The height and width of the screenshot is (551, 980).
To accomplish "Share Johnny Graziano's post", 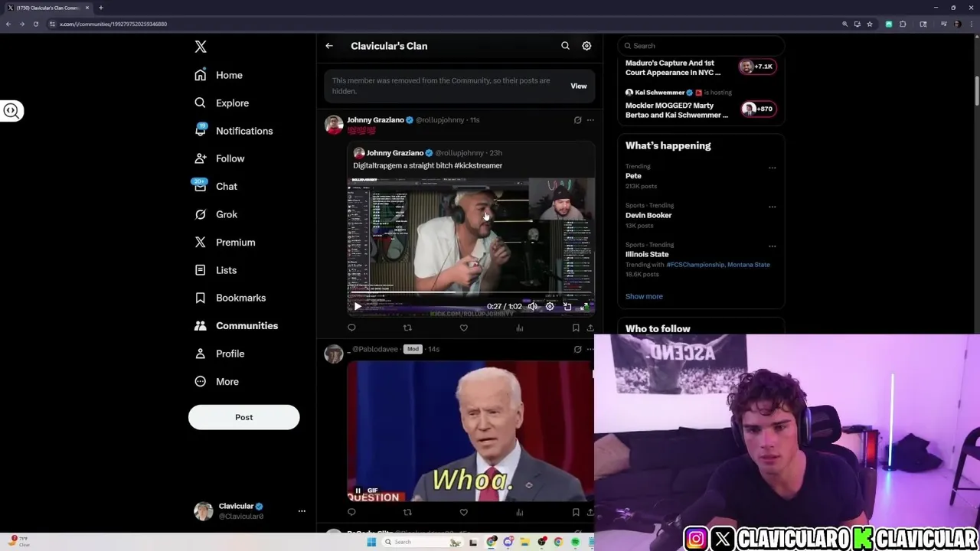I will (590, 328).
